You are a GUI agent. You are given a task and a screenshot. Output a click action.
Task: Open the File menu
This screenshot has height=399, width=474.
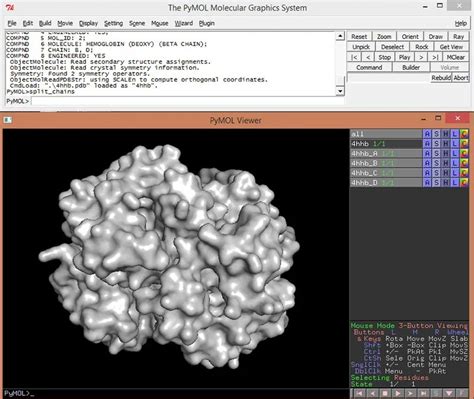pos(12,23)
